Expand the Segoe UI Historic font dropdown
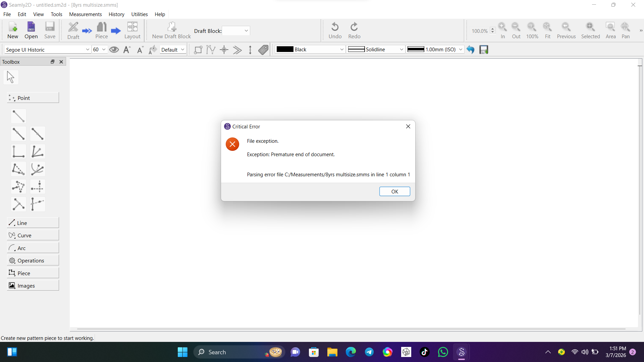The height and width of the screenshot is (362, 644). 88,50
